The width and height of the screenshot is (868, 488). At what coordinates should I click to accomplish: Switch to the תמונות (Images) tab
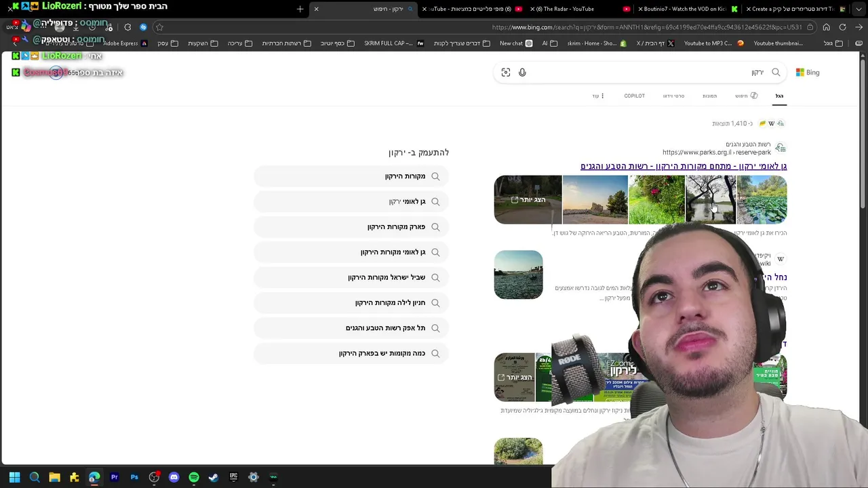pos(709,96)
